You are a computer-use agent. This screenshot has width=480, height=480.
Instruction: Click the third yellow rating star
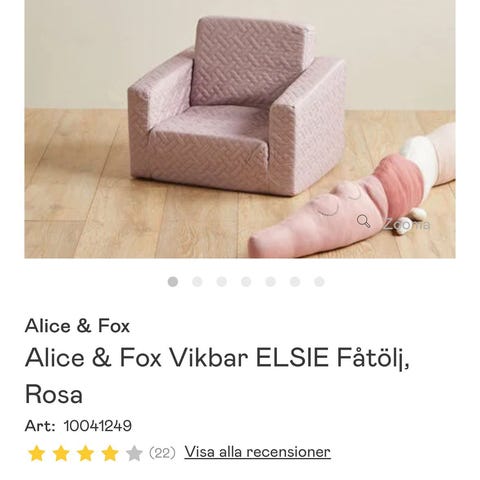[x=86, y=453]
